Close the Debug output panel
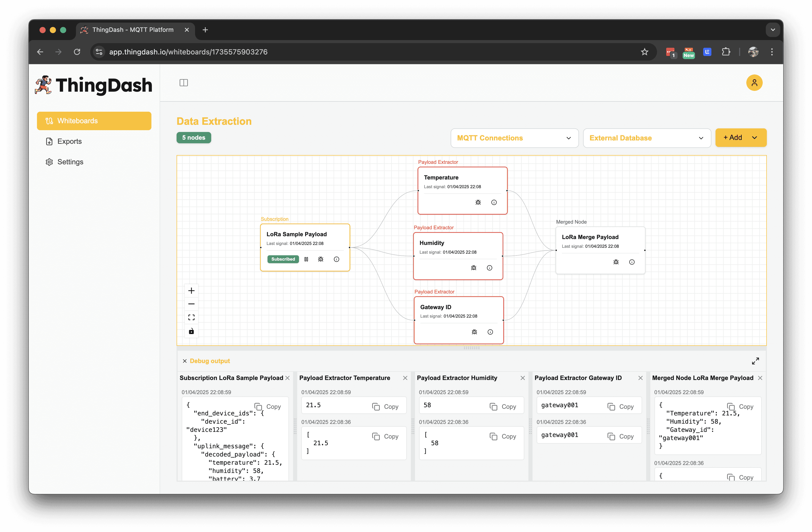This screenshot has width=812, height=532. [x=185, y=361]
